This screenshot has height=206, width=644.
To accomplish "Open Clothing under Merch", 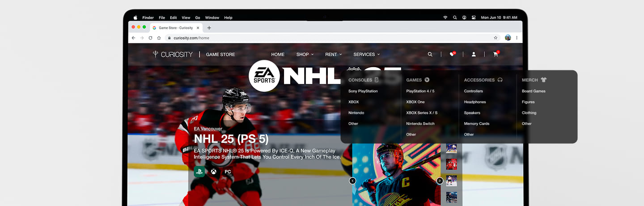I will click(529, 112).
